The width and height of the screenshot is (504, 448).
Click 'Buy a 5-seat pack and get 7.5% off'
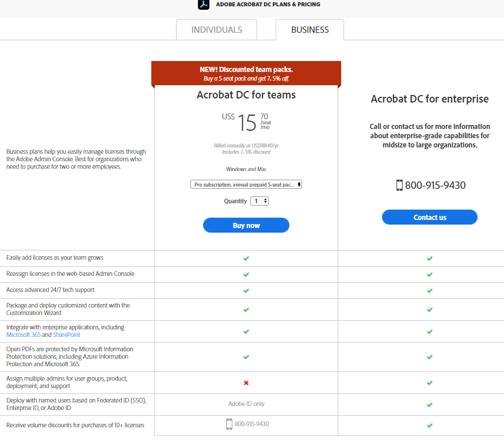click(x=246, y=78)
